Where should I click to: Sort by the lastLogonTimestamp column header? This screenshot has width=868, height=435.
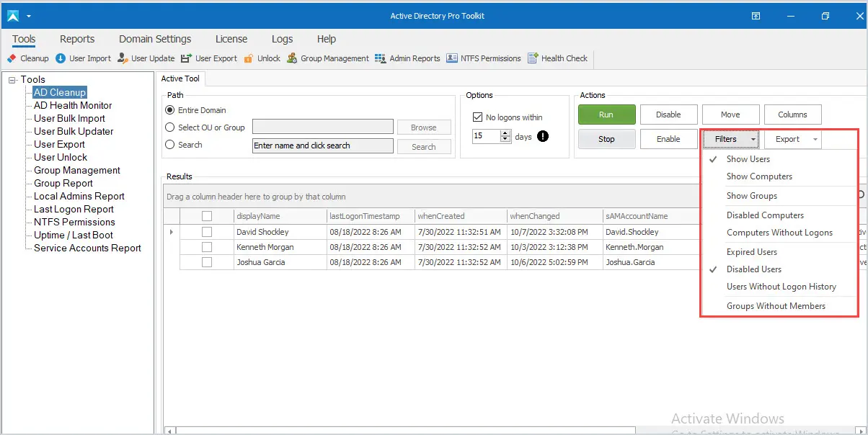[x=371, y=216]
